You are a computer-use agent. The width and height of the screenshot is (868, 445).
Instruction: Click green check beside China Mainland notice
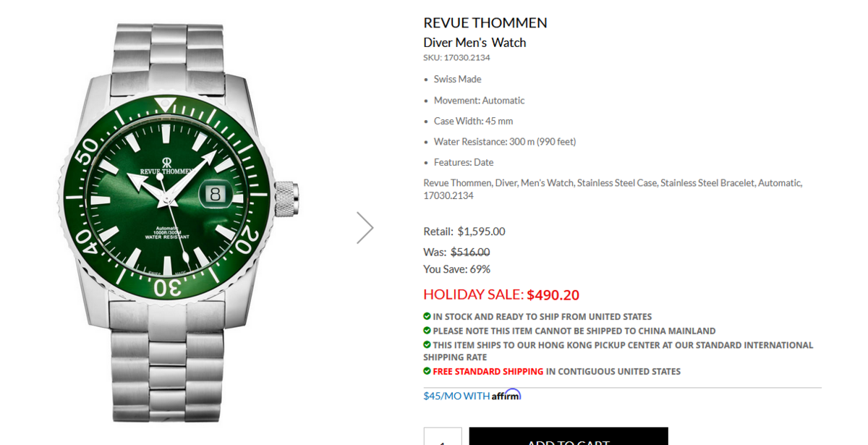(427, 330)
